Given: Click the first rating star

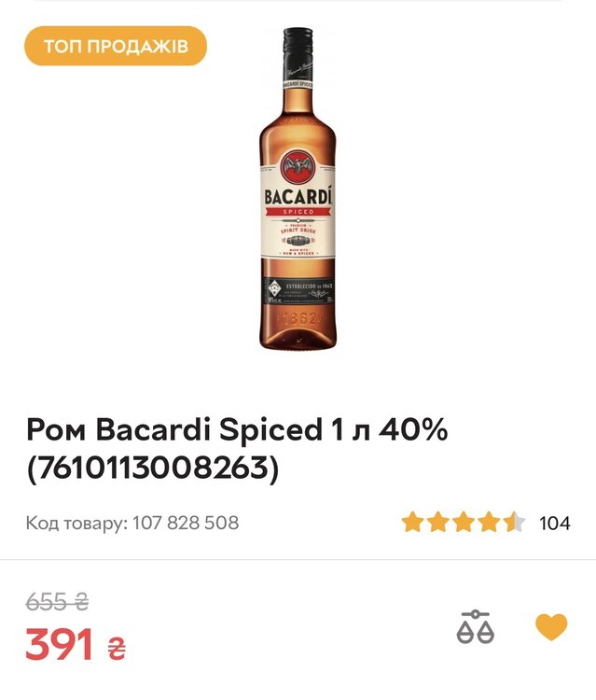Looking at the screenshot, I should coord(412,523).
